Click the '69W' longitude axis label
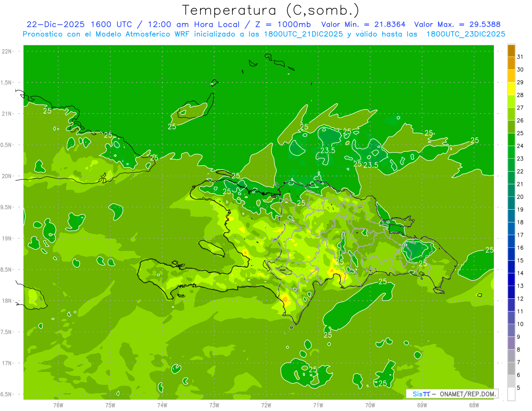532x411 pixels. 422,405
